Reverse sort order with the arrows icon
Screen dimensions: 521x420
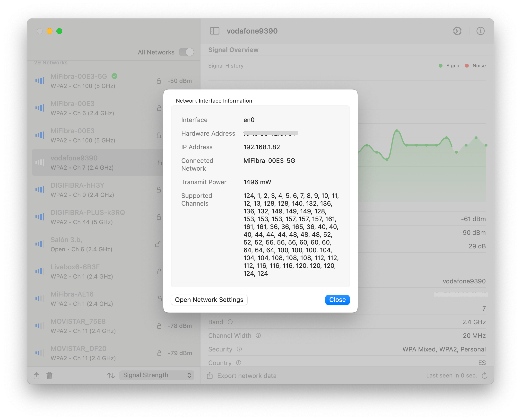click(x=111, y=376)
